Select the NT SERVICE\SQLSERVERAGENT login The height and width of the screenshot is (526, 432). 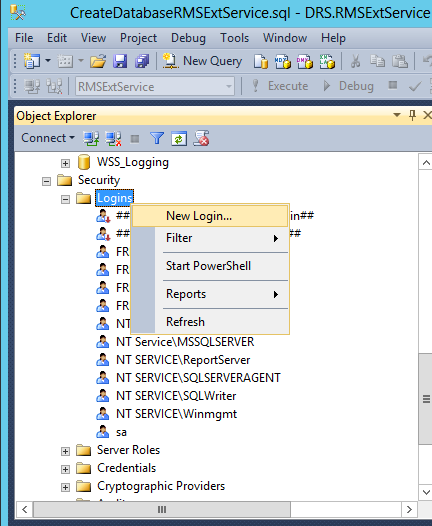[198, 378]
